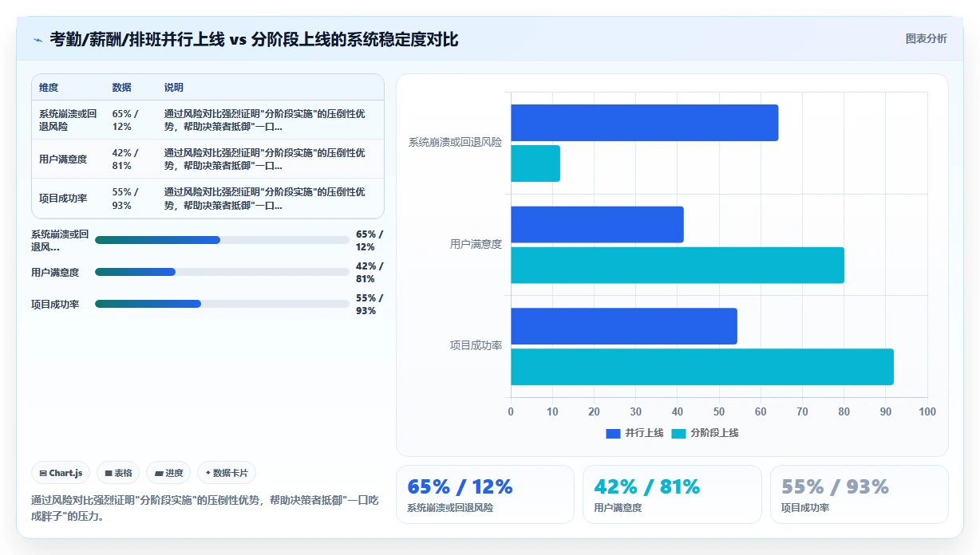This screenshot has width=980, height=555.
Task: Click the page title about 系统稳定度对比
Action: (x=254, y=39)
